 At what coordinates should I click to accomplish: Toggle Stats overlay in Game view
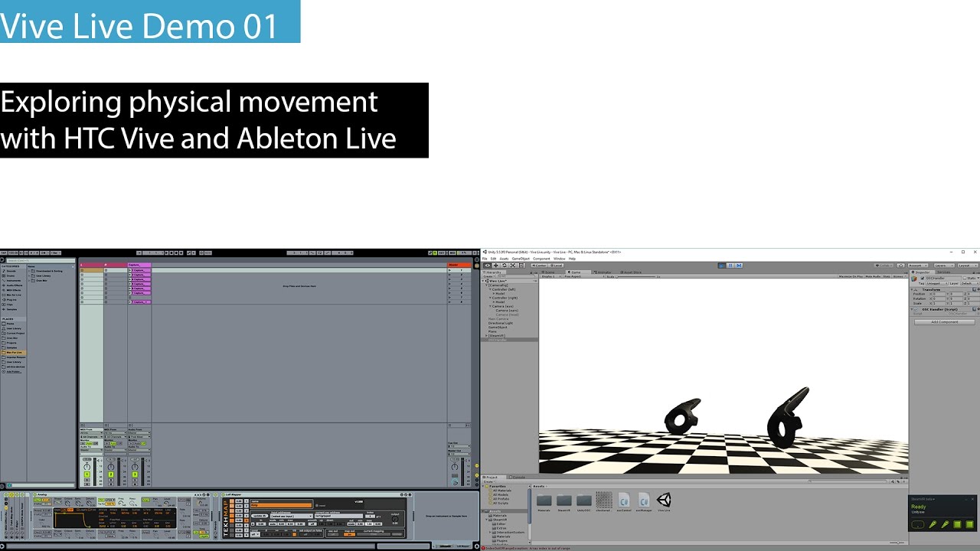click(x=887, y=276)
